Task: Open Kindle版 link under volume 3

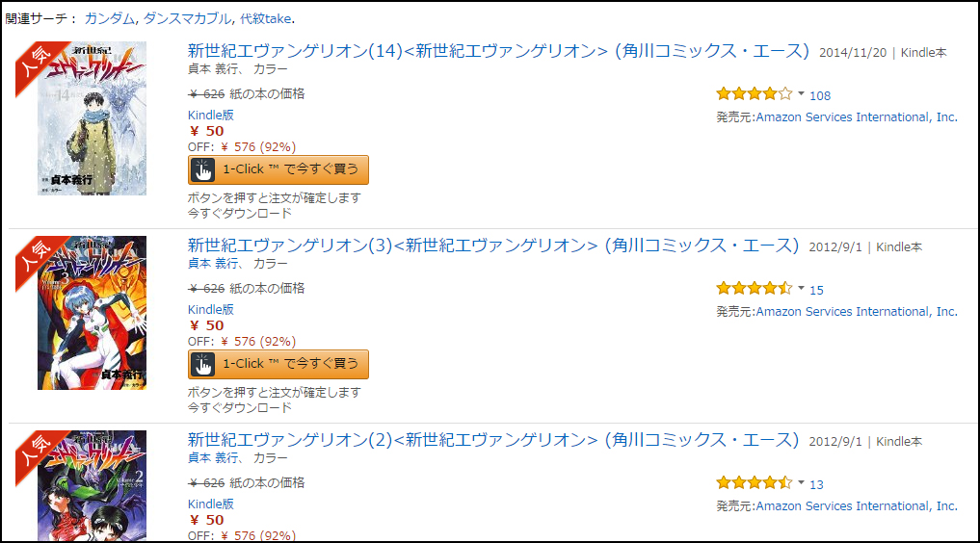Action: [211, 310]
